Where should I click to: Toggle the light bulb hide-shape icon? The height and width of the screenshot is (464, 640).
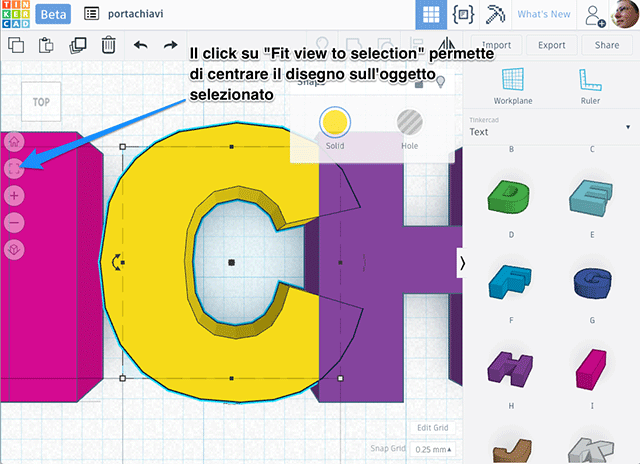pos(440,82)
